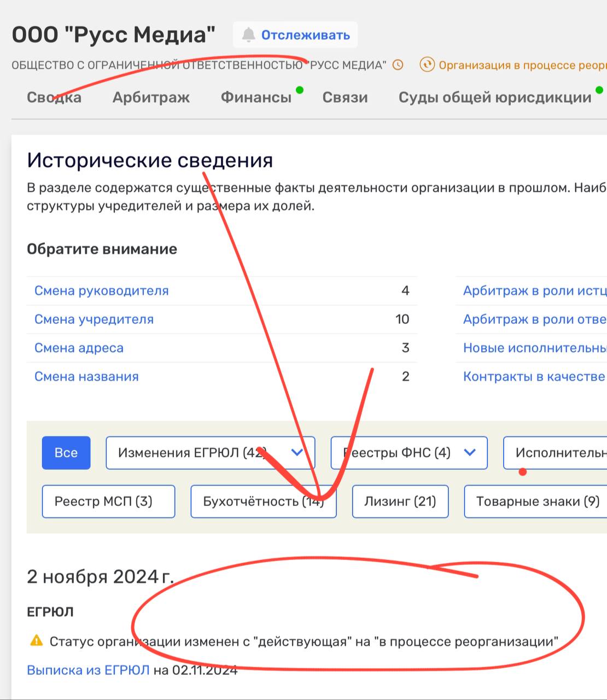607x700 pixels.
Task: Click the orange reorganization status icon
Action: click(x=427, y=65)
